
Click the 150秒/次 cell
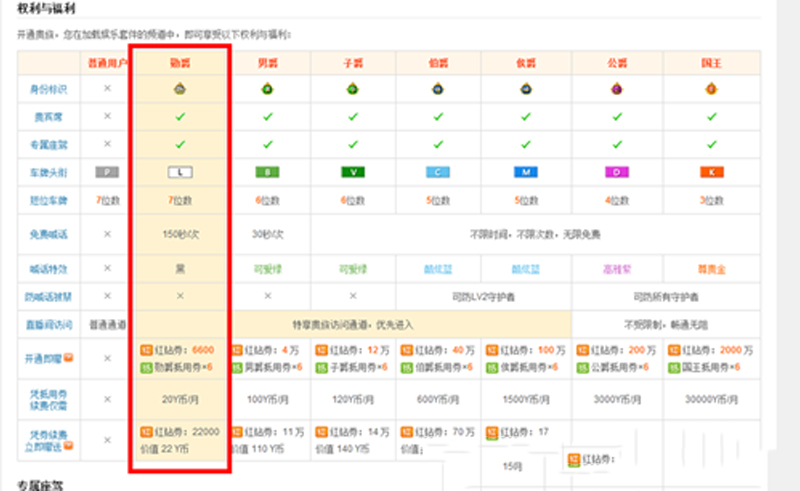181,235
